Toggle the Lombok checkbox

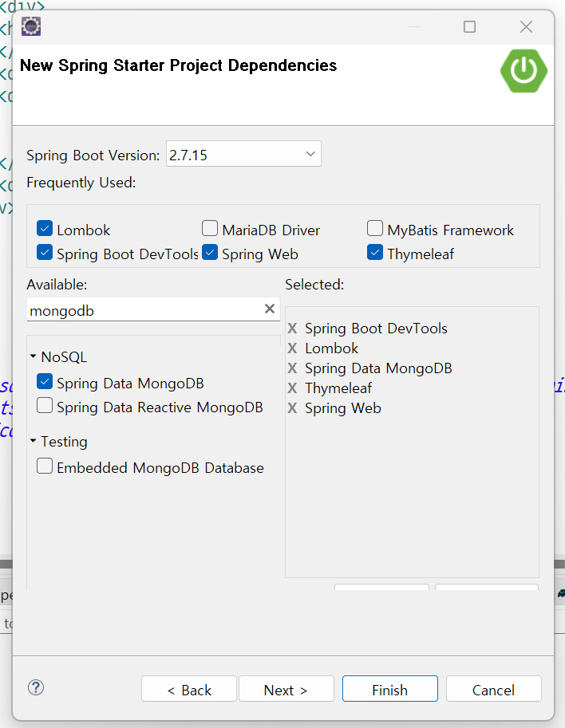coord(45,228)
